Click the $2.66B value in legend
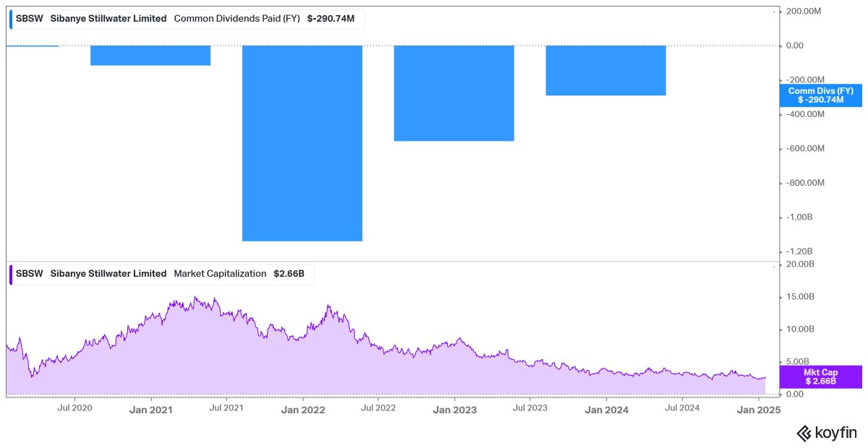 (x=289, y=274)
